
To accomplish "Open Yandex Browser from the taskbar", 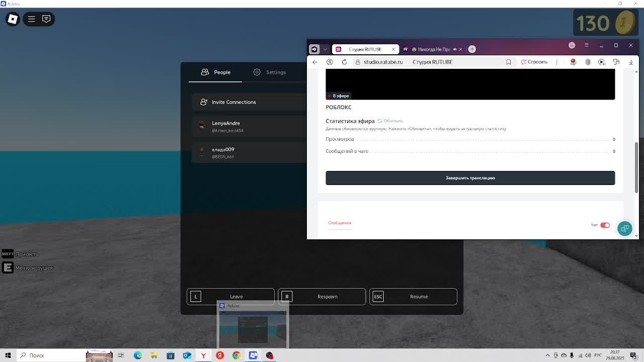I will point(203,355).
